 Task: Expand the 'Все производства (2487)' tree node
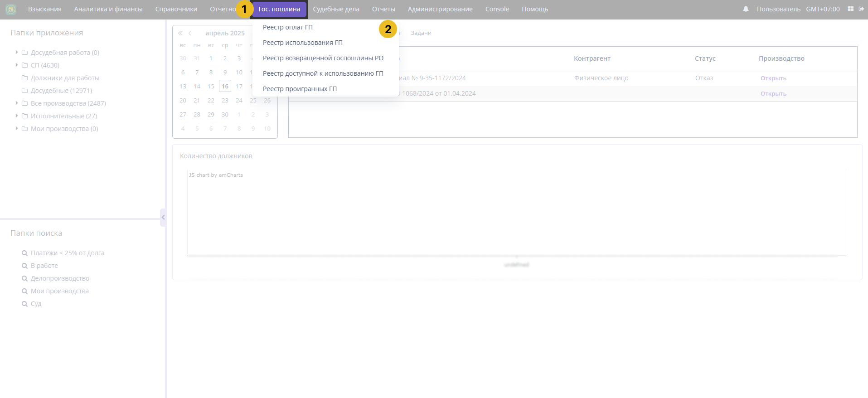[17, 103]
